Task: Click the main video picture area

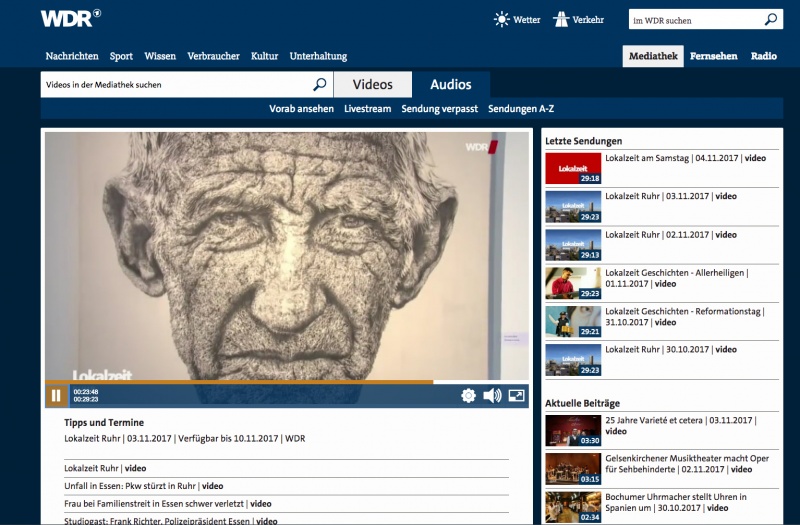Action: 287,255
